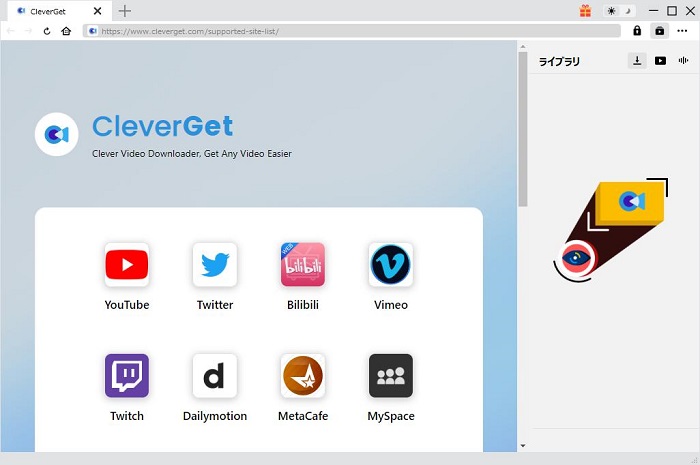
Task: Open the Twitch site icon
Action: (127, 376)
